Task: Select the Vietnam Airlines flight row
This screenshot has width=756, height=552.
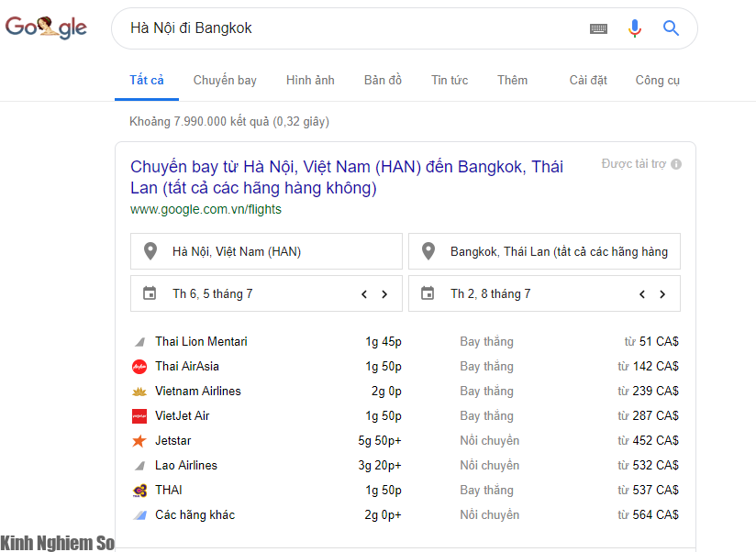Action: [405, 392]
